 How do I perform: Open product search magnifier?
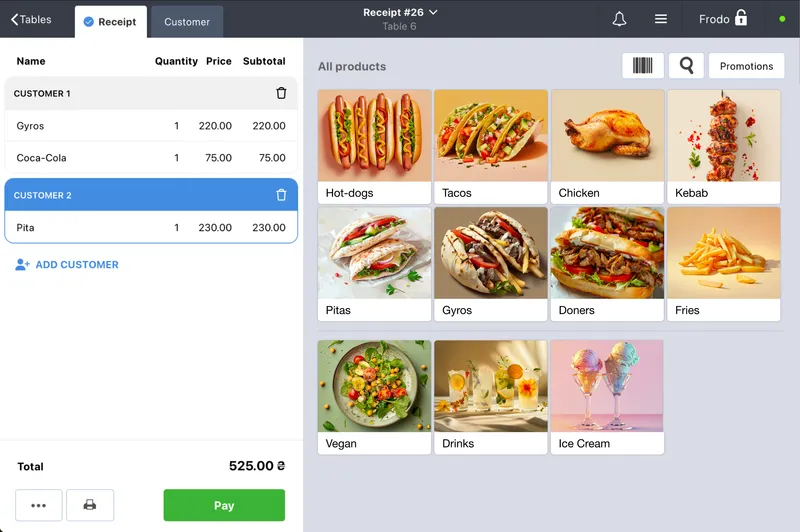coord(686,66)
